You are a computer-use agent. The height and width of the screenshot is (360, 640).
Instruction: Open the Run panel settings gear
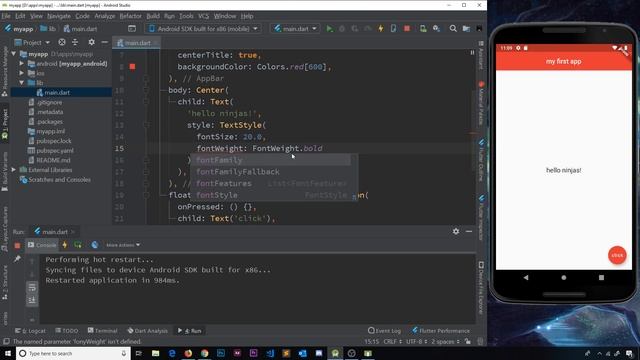[x=456, y=231]
